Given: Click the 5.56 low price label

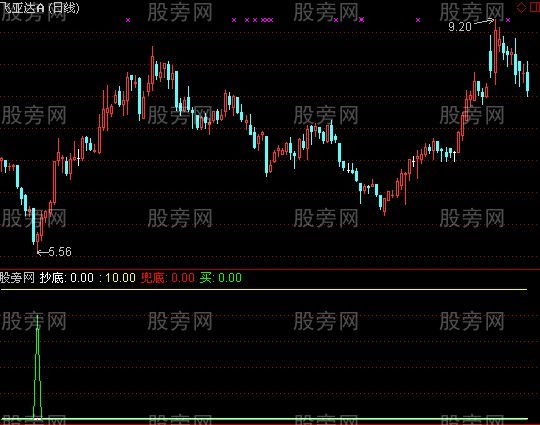Looking at the screenshot, I should click(60, 252).
